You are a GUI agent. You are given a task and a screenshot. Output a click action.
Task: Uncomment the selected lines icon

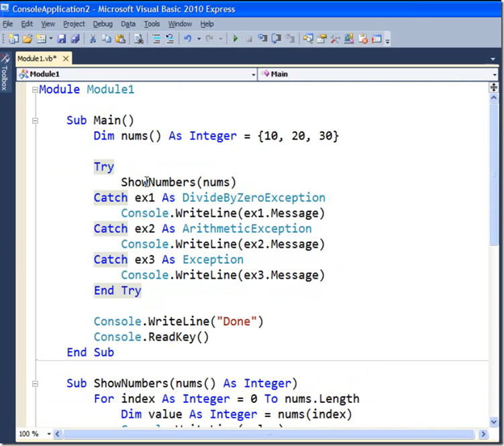[170, 39]
